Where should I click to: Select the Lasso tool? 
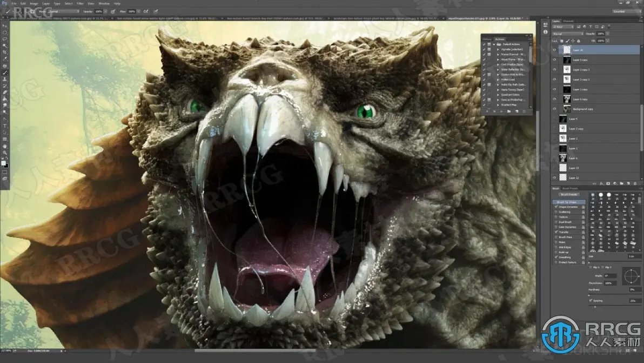point(5,39)
